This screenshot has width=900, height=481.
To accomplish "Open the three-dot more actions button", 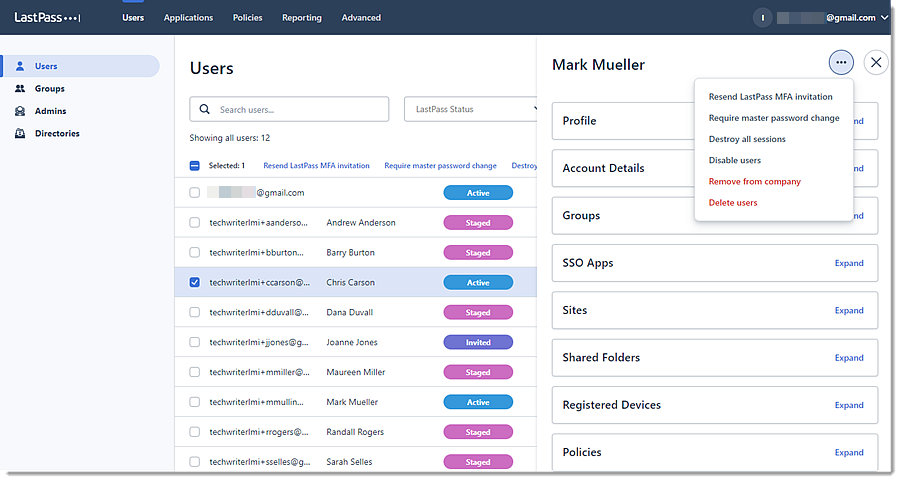I will coord(841,63).
